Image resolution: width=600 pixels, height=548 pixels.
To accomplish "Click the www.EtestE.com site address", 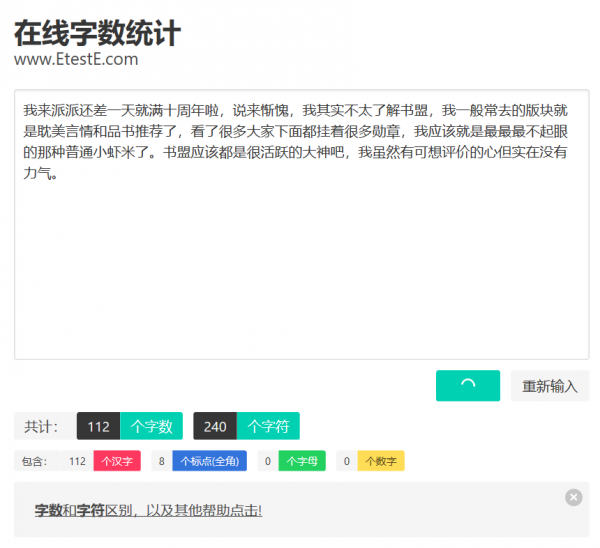I will [76, 59].
